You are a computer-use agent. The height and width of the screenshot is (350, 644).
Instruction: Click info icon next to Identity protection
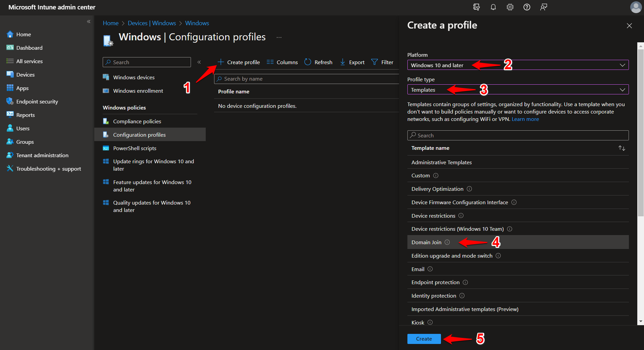click(x=462, y=296)
